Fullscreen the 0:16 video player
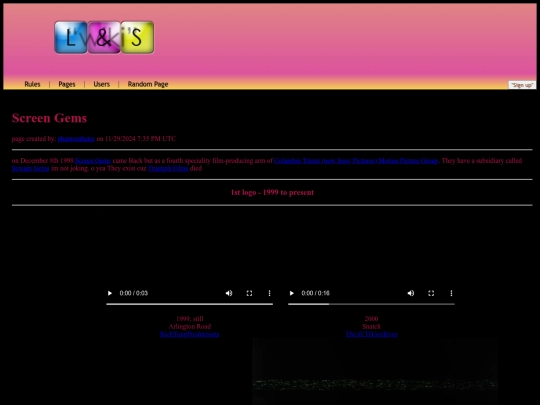Image resolution: width=540 pixels, height=405 pixels. click(x=431, y=293)
